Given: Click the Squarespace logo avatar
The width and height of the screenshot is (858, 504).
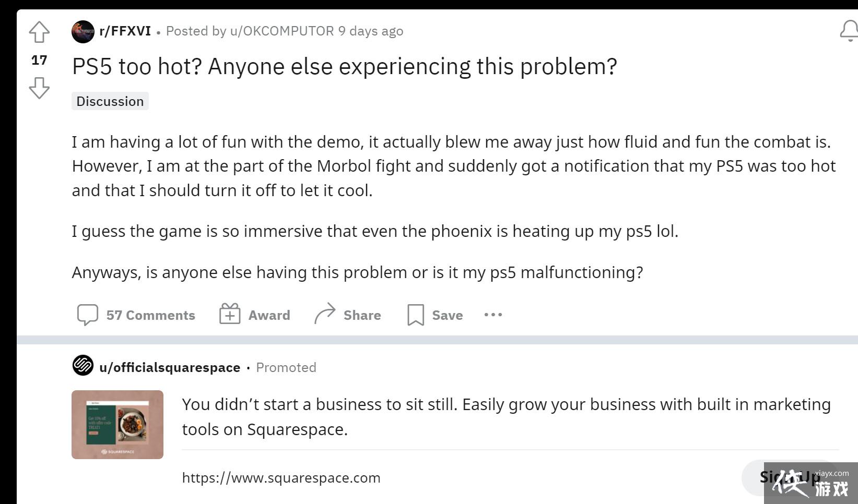Looking at the screenshot, I should [x=83, y=365].
